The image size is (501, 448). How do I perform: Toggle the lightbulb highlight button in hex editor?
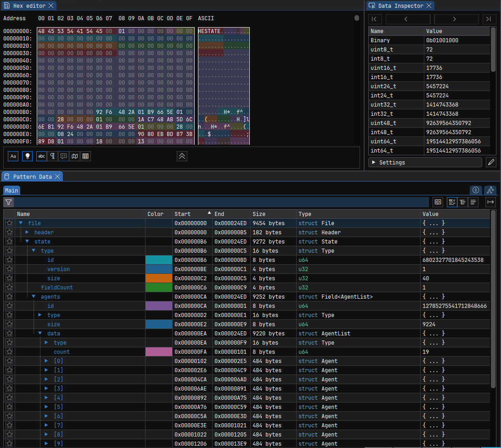[28, 156]
